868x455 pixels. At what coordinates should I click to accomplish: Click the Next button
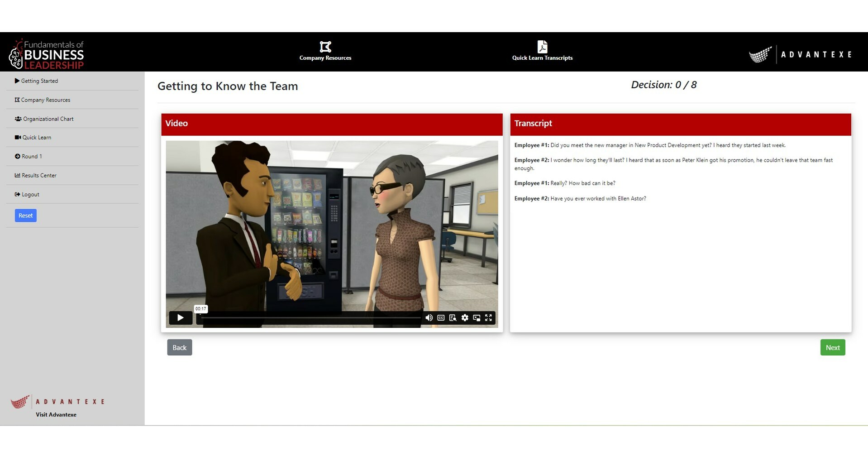coord(832,347)
